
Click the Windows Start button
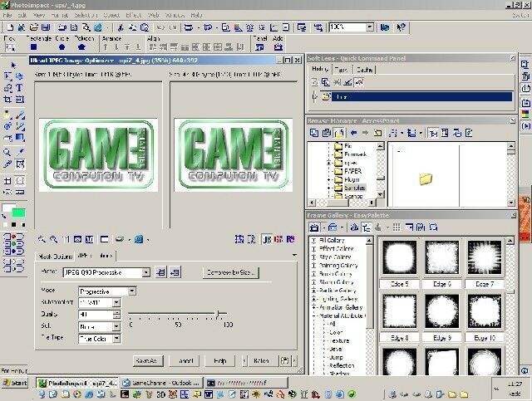click(15, 383)
